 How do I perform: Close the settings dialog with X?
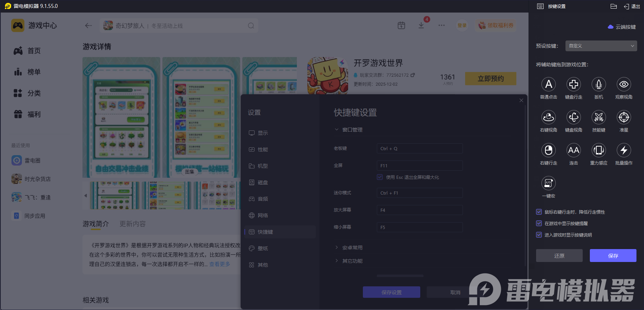521,100
